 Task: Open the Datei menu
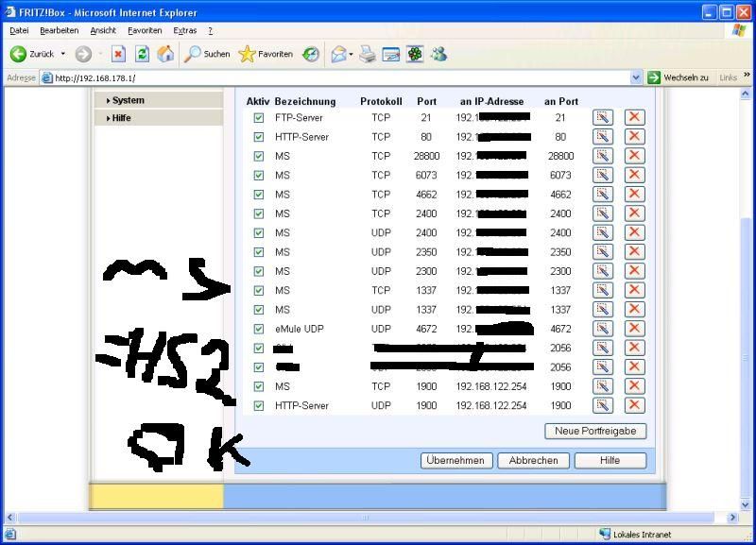coord(19,31)
